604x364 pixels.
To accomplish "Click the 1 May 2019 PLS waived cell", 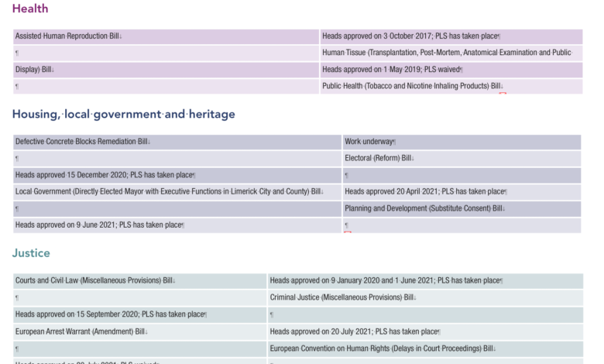I will (391, 70).
